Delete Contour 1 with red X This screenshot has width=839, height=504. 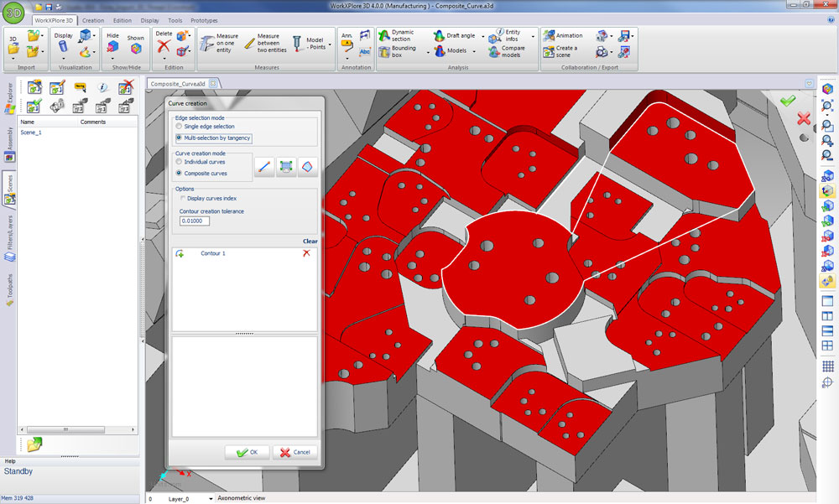coord(306,252)
